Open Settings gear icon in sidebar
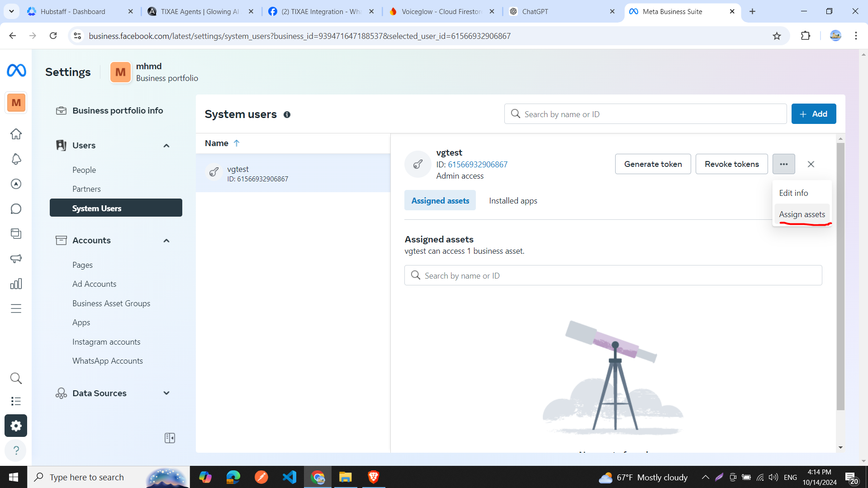The height and width of the screenshot is (488, 868). 16,426
